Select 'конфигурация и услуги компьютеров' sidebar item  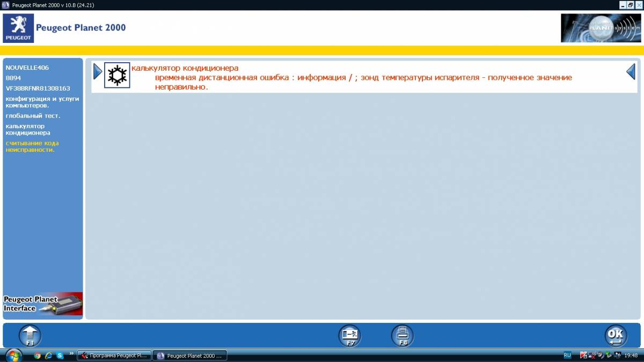tap(42, 102)
